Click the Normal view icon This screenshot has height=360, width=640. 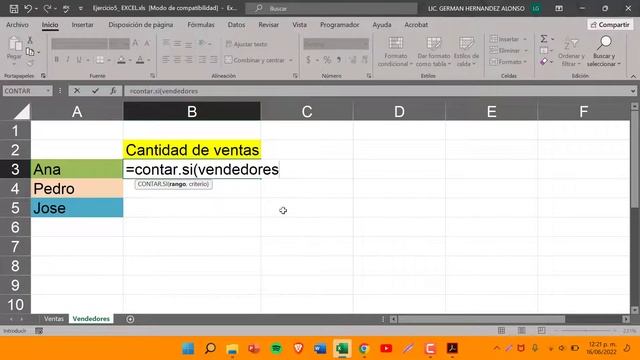click(502, 331)
